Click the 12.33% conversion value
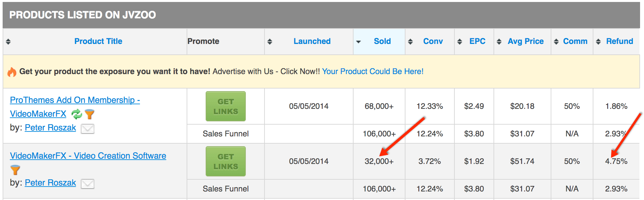This screenshot has width=644, height=200. [430, 106]
